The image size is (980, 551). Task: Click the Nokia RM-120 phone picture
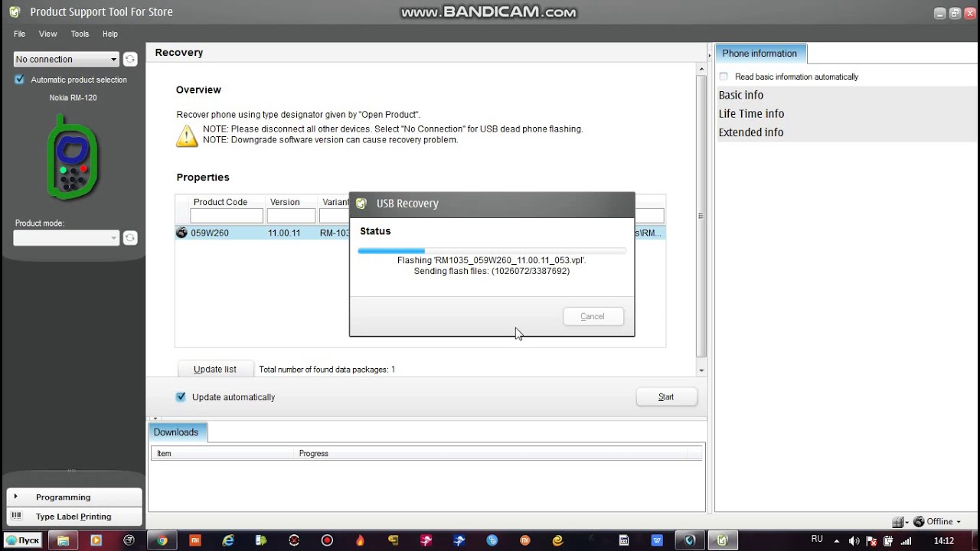click(73, 156)
